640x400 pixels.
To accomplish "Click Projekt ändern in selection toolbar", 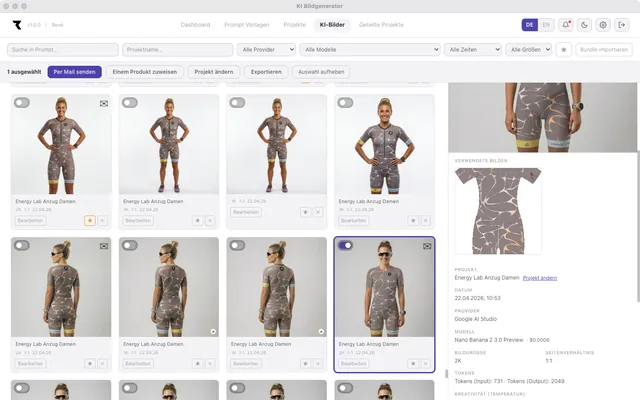I will (213, 72).
